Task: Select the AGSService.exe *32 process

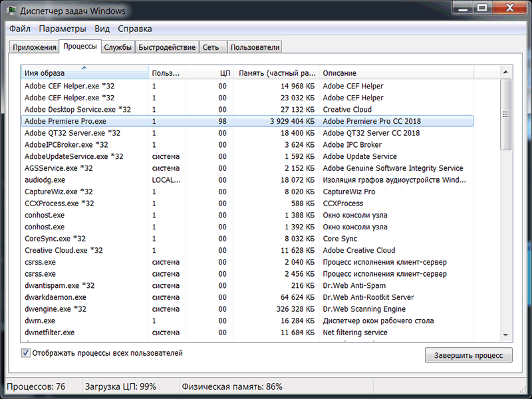Action: pos(247,168)
